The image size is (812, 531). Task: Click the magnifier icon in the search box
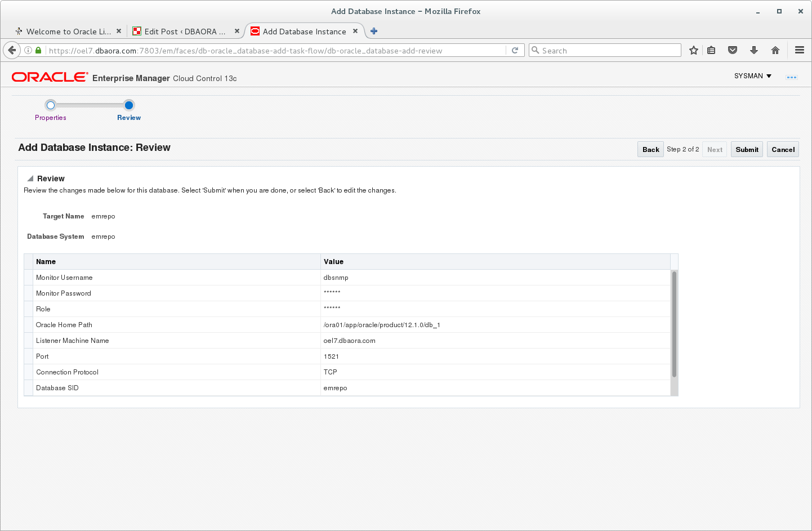[x=536, y=50]
